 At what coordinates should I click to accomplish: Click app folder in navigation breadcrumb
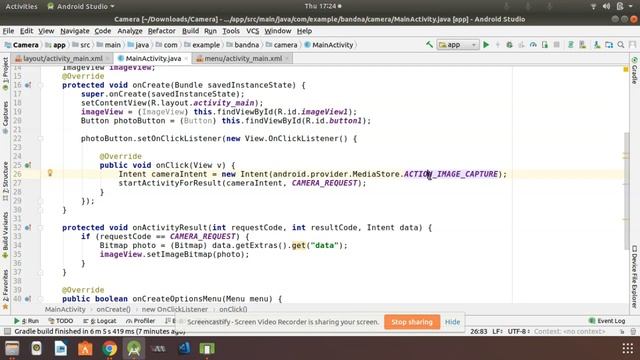[x=56, y=45]
